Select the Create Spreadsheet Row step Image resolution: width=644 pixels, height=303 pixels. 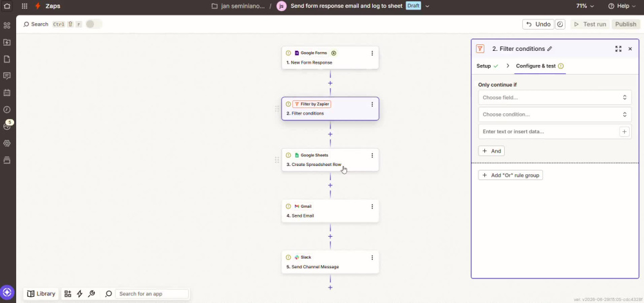(x=330, y=160)
